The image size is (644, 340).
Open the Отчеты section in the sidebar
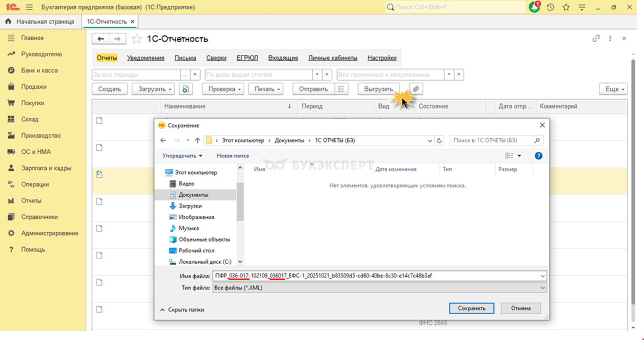[31, 200]
